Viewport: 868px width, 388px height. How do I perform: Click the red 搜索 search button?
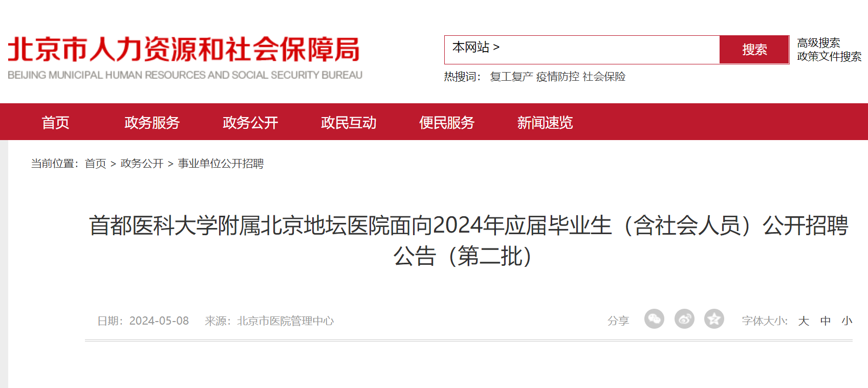[754, 50]
